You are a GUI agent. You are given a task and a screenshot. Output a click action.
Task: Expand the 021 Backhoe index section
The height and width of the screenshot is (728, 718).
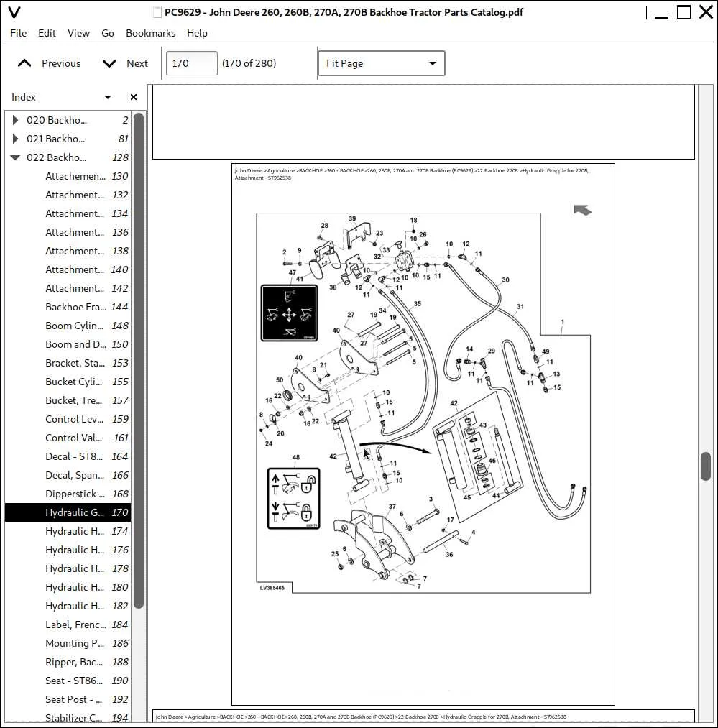click(15, 139)
